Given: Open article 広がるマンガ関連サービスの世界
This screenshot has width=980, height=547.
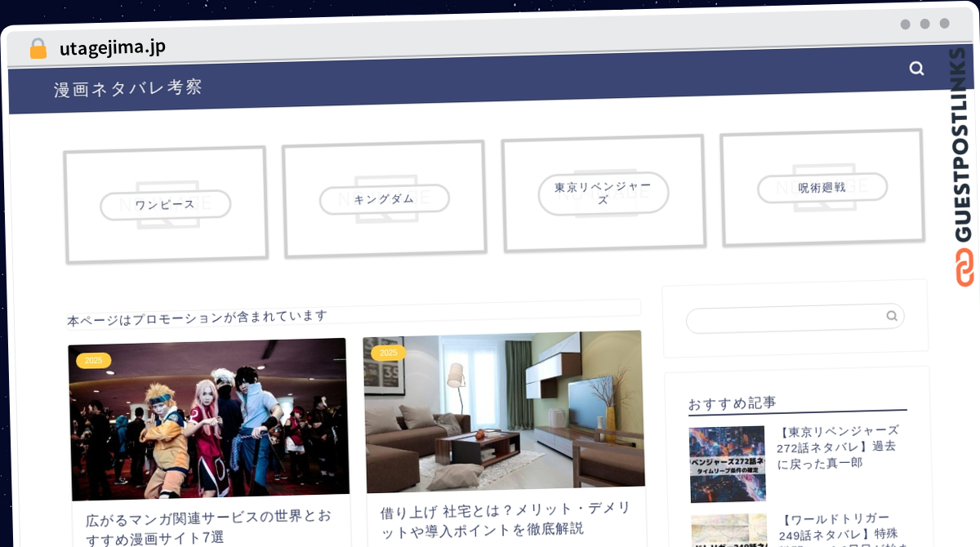Looking at the screenshot, I should tap(209, 527).
